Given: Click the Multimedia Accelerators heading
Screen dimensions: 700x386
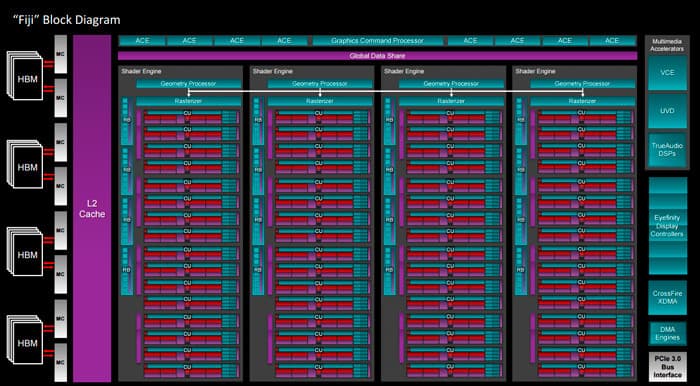Looking at the screenshot, I should point(667,45).
